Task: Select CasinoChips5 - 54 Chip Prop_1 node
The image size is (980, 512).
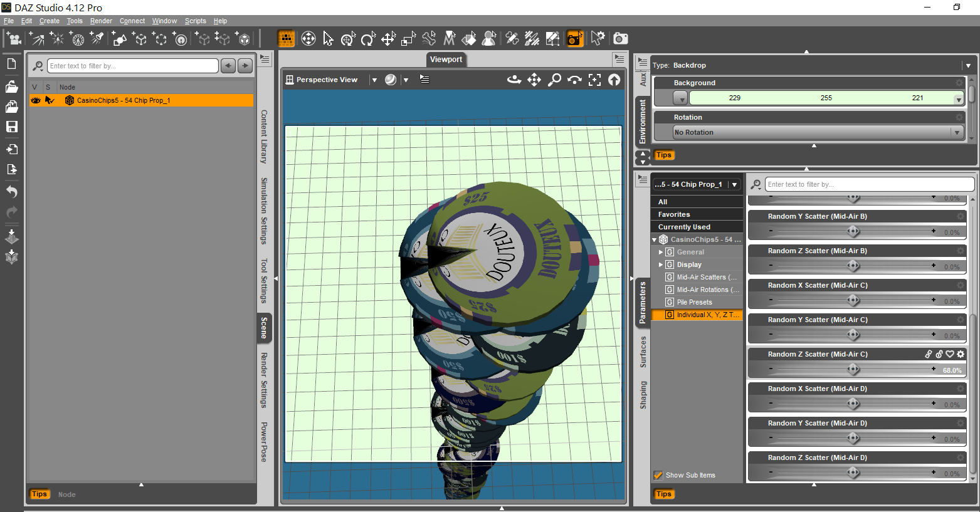Action: 124,100
